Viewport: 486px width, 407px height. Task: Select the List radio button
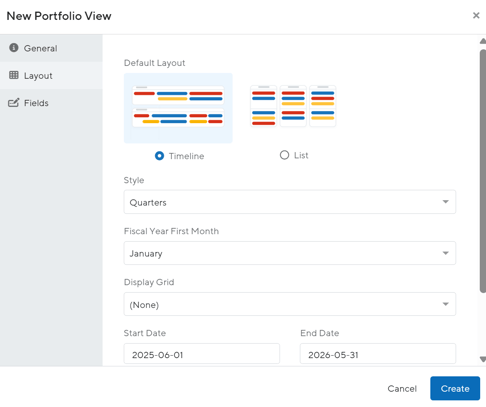pyautogui.click(x=284, y=155)
